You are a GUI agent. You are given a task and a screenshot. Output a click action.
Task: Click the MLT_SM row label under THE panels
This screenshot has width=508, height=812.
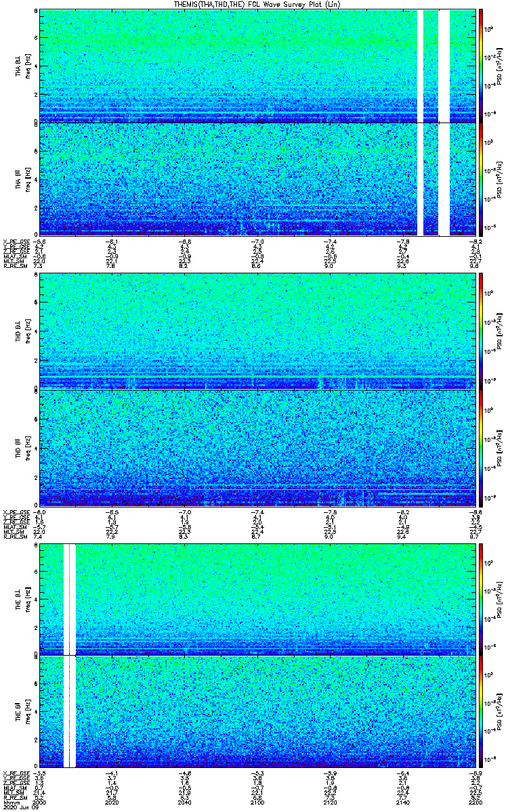click(12, 792)
